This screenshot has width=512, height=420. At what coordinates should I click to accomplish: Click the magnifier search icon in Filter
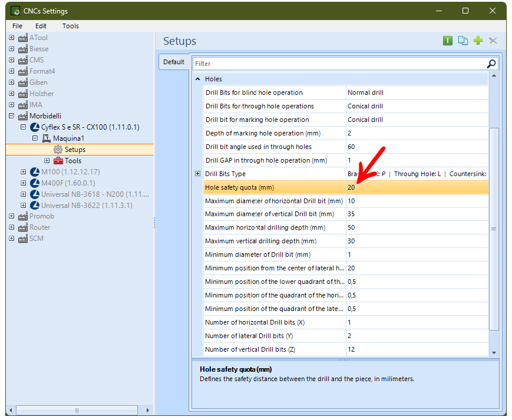pos(491,64)
